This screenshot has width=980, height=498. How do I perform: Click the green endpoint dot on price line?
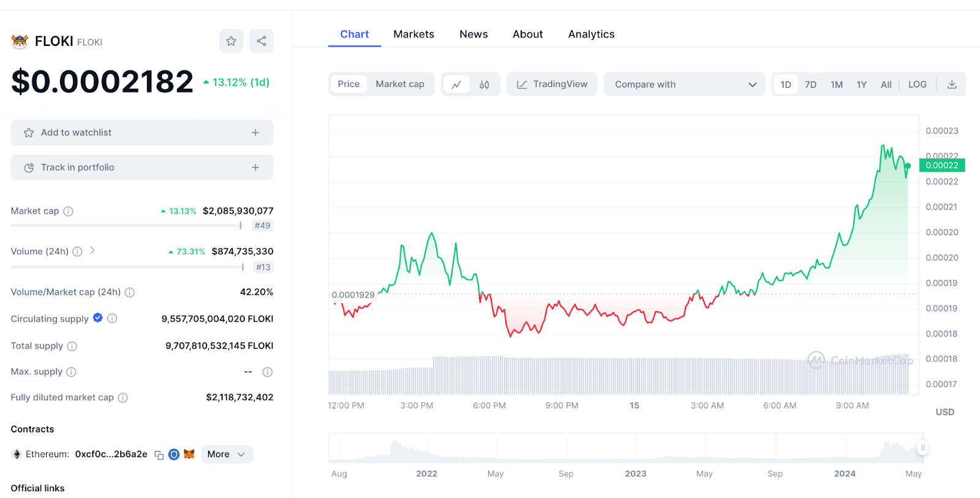(908, 166)
